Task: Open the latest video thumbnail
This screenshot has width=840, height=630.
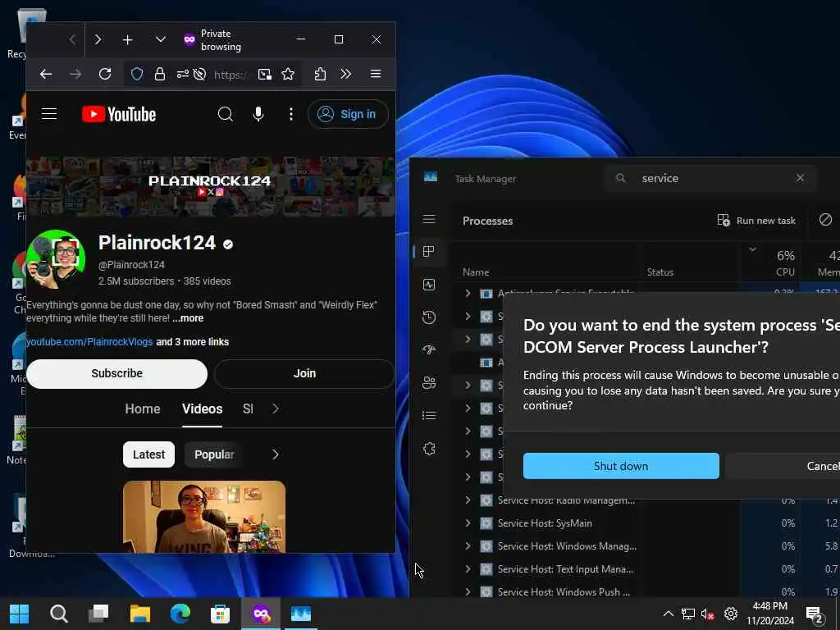Action: pyautogui.click(x=204, y=517)
